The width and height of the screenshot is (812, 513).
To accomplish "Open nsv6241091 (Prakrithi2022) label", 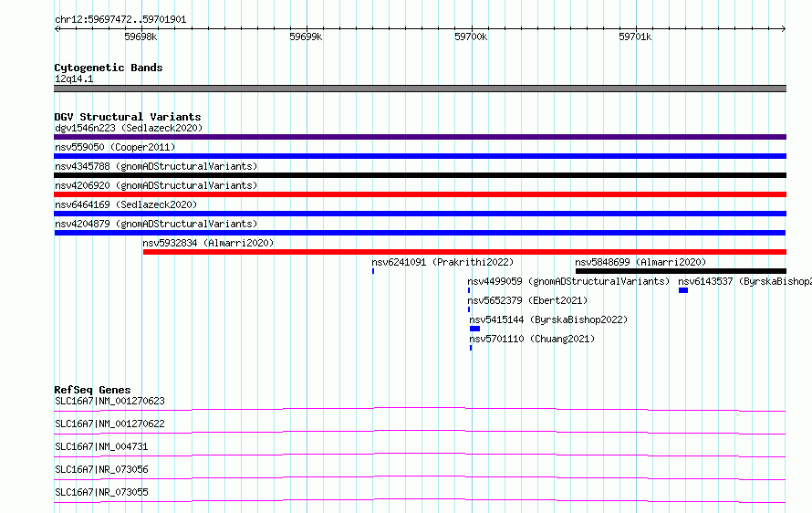I will pos(442,262).
